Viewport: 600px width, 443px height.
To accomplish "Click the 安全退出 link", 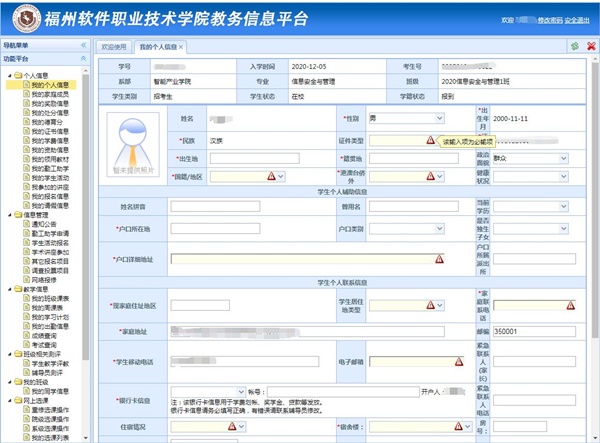I will click(578, 20).
